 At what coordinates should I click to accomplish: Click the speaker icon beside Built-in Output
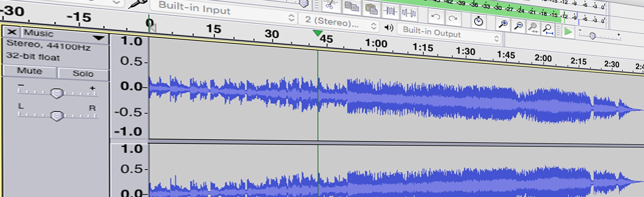coord(389,28)
